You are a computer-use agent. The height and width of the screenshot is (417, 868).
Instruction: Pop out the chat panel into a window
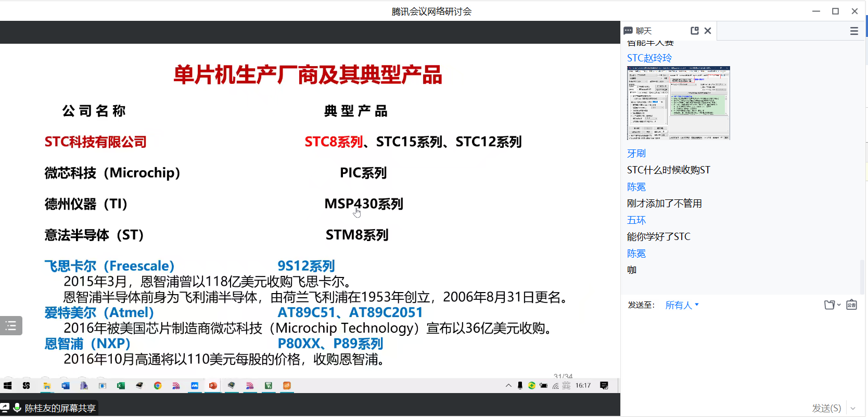point(695,31)
